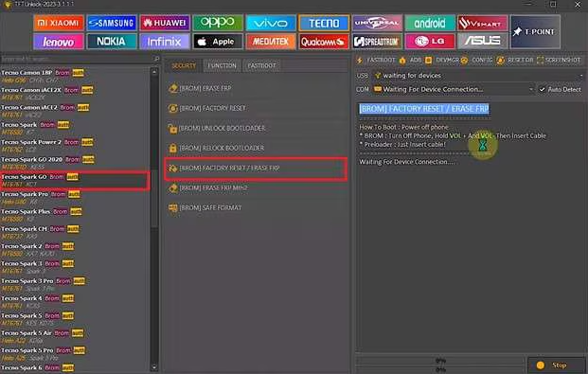The image size is (588, 374).
Task: Select Tecno Spark GO 2020 model
Action: (75, 163)
